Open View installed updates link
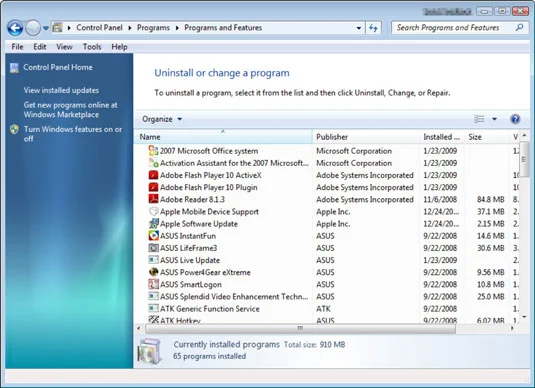The height and width of the screenshot is (388, 535). [x=61, y=90]
